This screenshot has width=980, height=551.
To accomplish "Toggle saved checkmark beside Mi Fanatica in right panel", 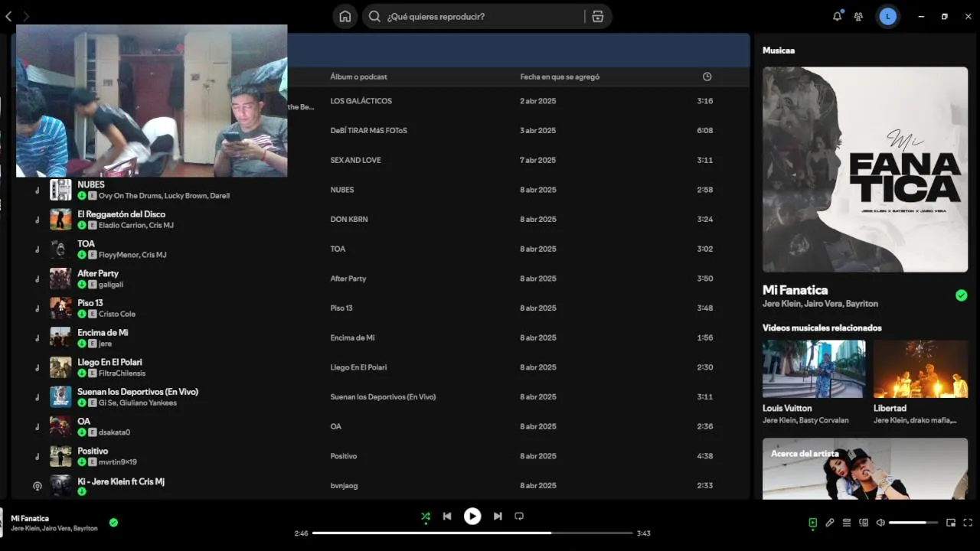I will 962,295.
